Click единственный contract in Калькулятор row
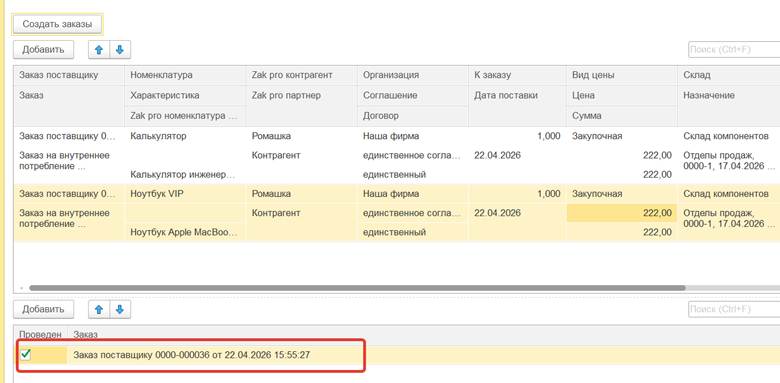Viewport: 780px width, 383px height. click(x=412, y=175)
